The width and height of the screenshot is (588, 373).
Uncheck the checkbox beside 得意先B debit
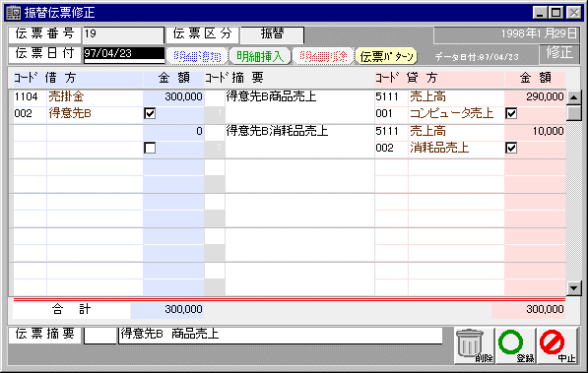pyautogui.click(x=150, y=113)
